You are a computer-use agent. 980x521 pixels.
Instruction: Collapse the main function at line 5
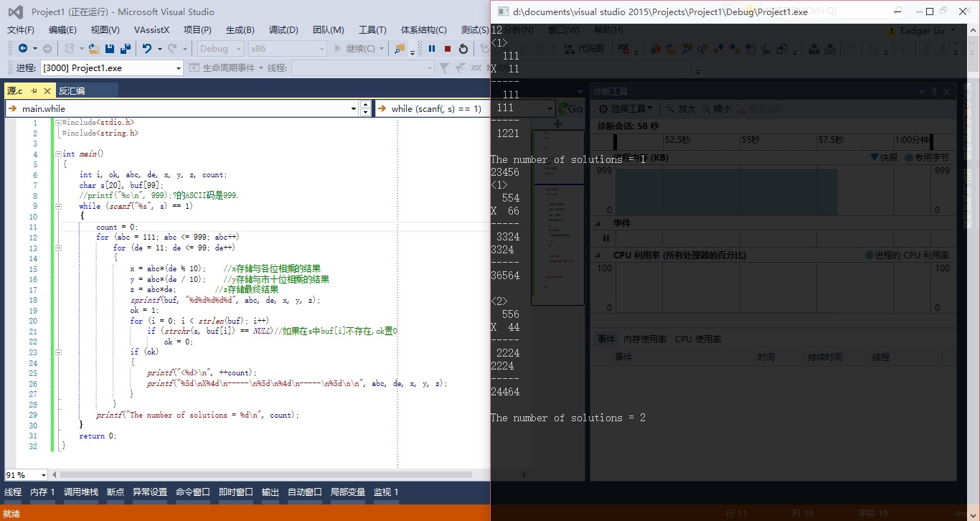pos(58,154)
